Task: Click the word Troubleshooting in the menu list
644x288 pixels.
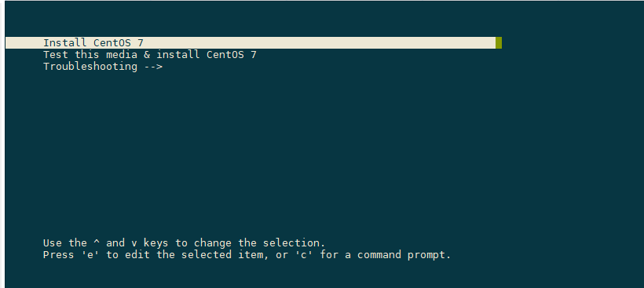Action: coord(90,67)
